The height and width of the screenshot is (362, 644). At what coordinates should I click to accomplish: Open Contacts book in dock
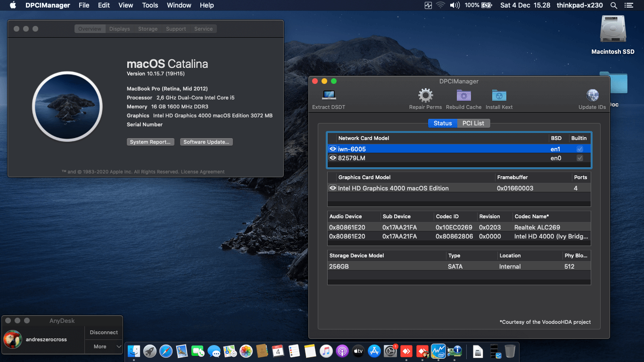click(261, 351)
